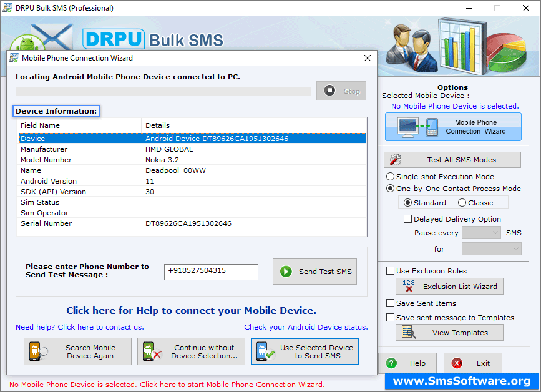Screen dimensions: 541x392
Task: Minimize the DRPU Bulk SMS window
Action: pos(469,8)
